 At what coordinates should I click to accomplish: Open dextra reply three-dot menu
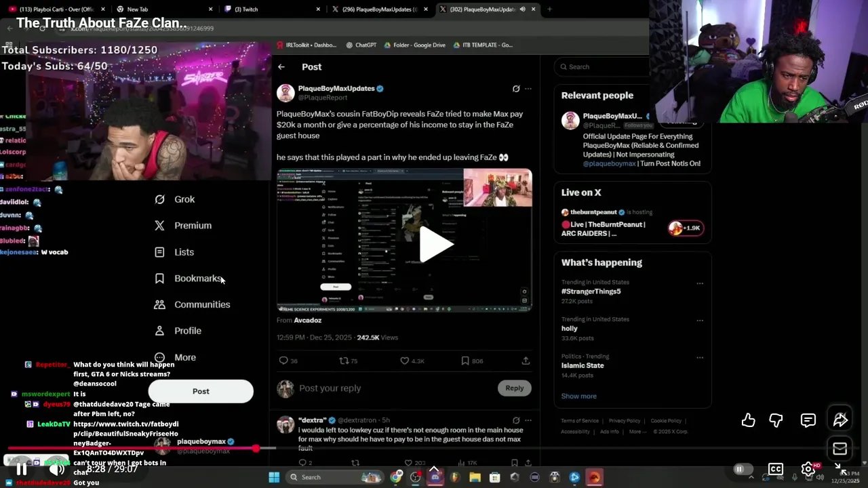[x=528, y=420]
